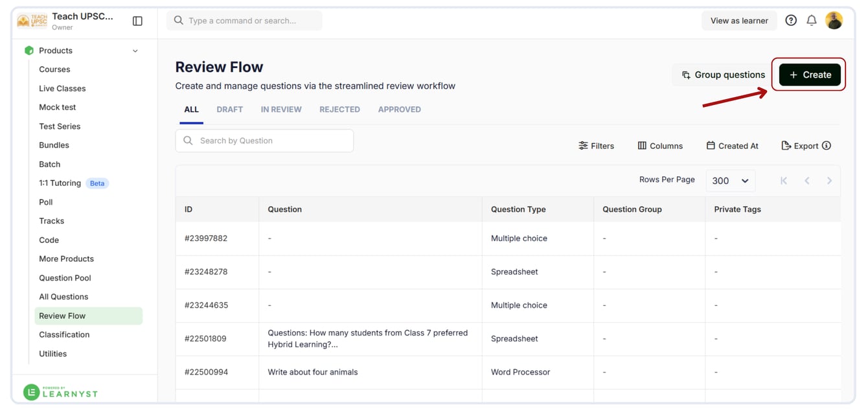Open Utilities in the sidebar
This screenshot has height=414, width=868.
[x=52, y=354]
